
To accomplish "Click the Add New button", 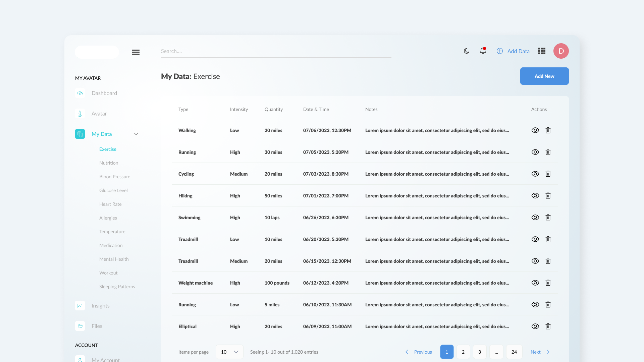I will (x=544, y=76).
